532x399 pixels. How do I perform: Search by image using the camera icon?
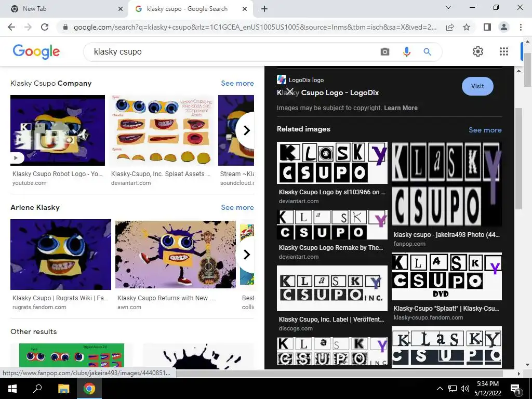pos(385,52)
